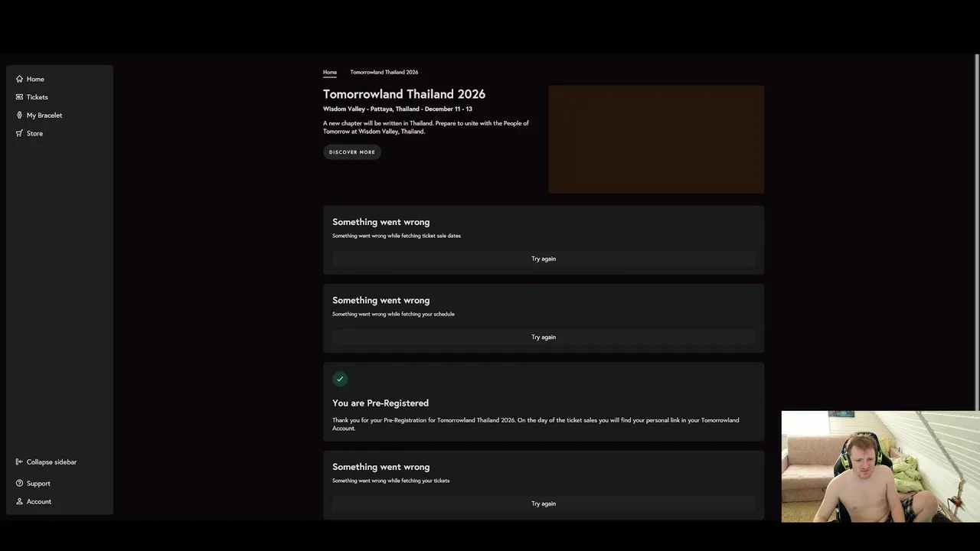This screenshot has width=980, height=551.
Task: Click the Support question mark icon
Action: pyautogui.click(x=19, y=484)
